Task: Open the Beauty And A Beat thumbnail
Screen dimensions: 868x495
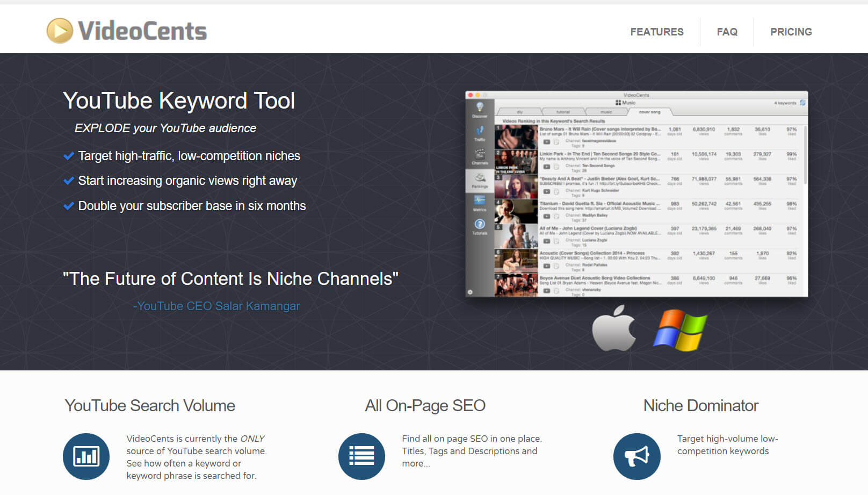Action: tap(516, 186)
